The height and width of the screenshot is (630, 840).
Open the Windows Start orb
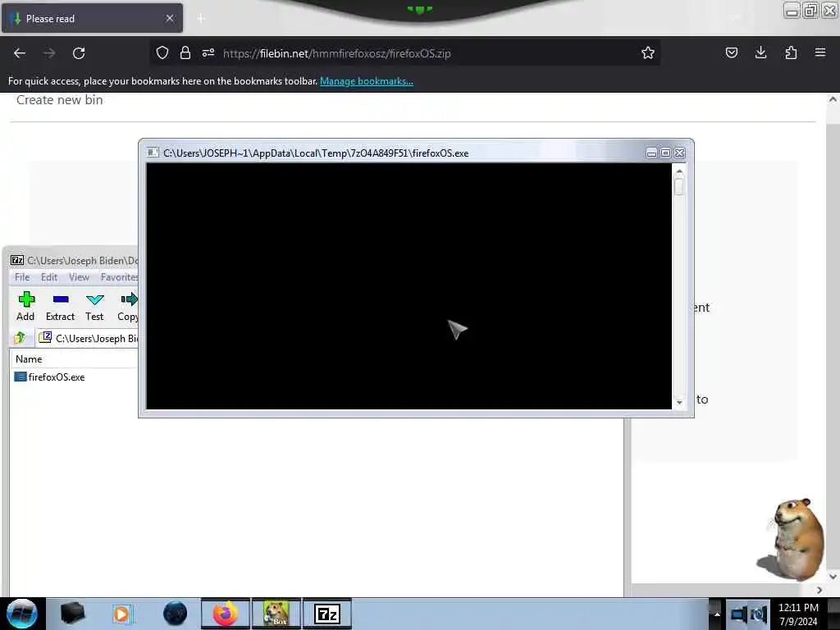point(22,614)
